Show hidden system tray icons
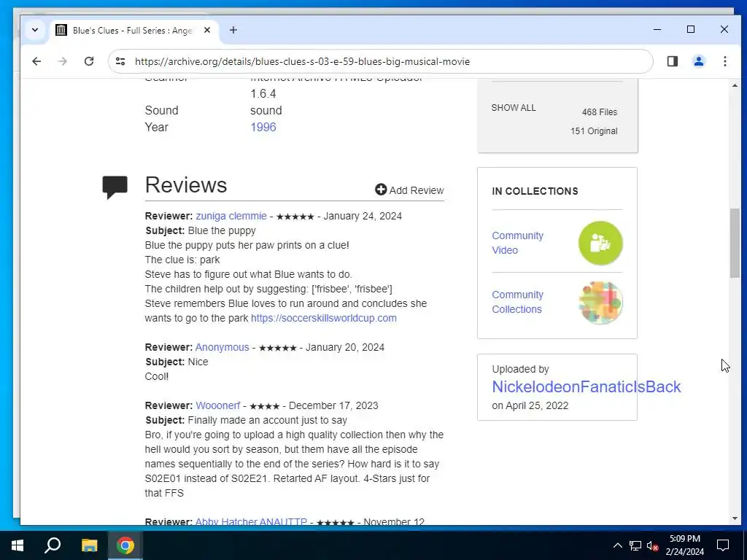This screenshot has height=560, width=747. [x=617, y=545]
